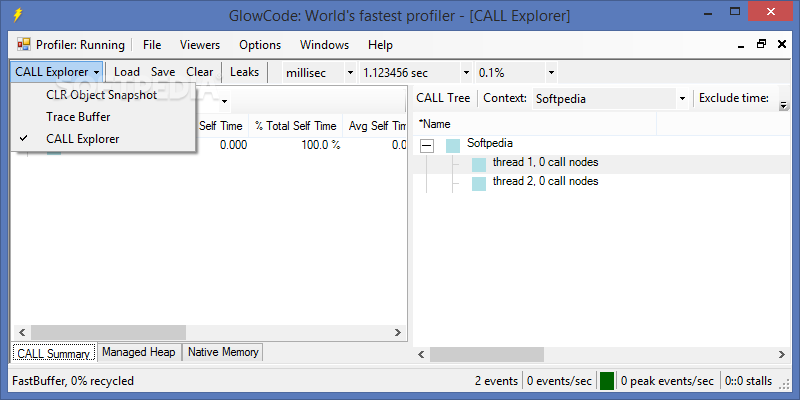
Task: Select CLR Object Snapshot from the menu
Action: click(x=102, y=95)
